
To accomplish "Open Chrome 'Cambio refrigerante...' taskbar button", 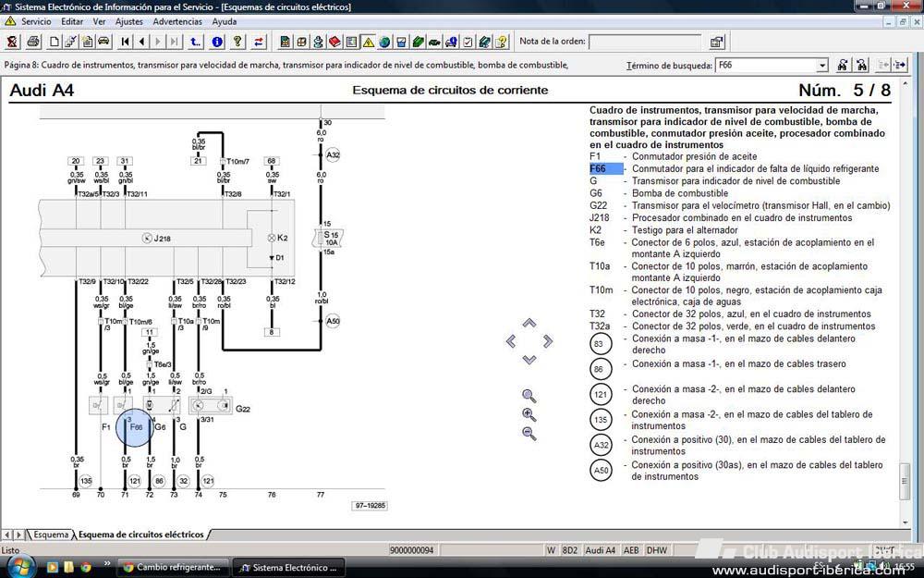I will coord(172,568).
